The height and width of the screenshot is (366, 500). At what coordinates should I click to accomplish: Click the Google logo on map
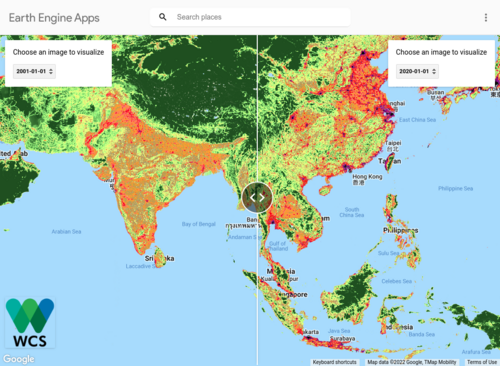(19, 359)
